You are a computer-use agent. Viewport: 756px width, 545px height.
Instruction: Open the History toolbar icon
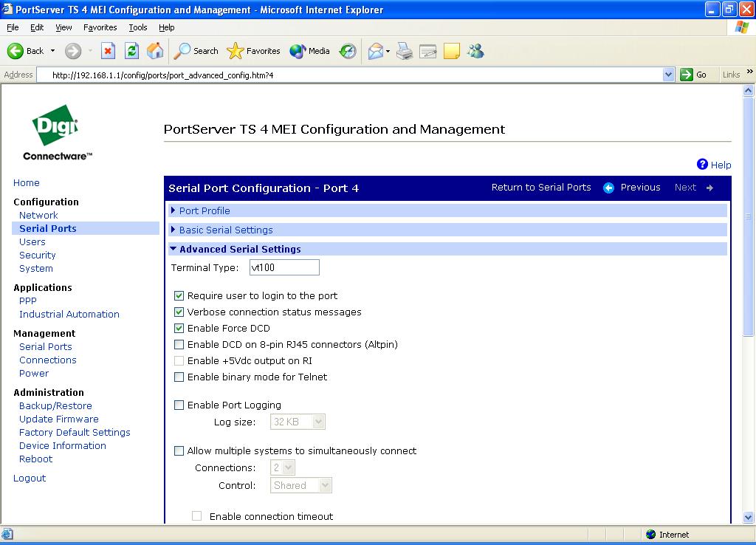click(348, 51)
